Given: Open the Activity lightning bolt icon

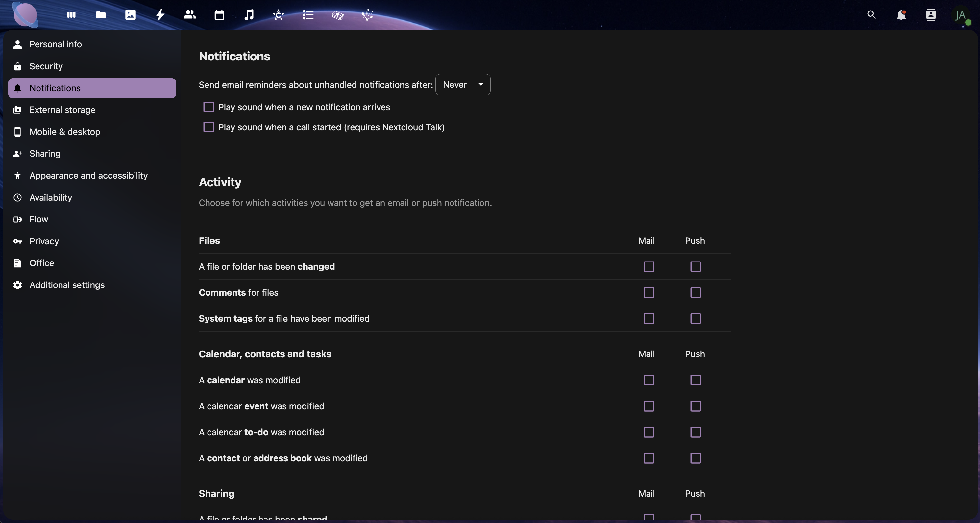Looking at the screenshot, I should point(160,15).
